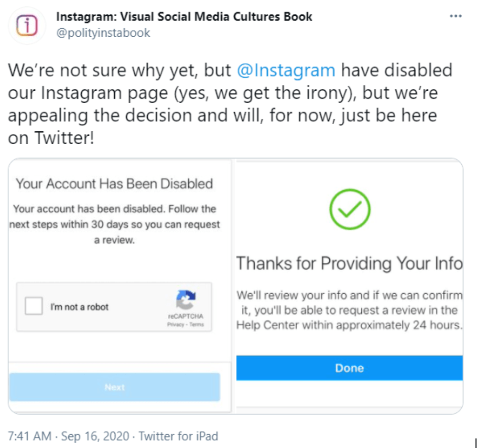This screenshot has width=498, height=448.
Task: Open the reCAPTCHA Terms link
Action: [196, 324]
